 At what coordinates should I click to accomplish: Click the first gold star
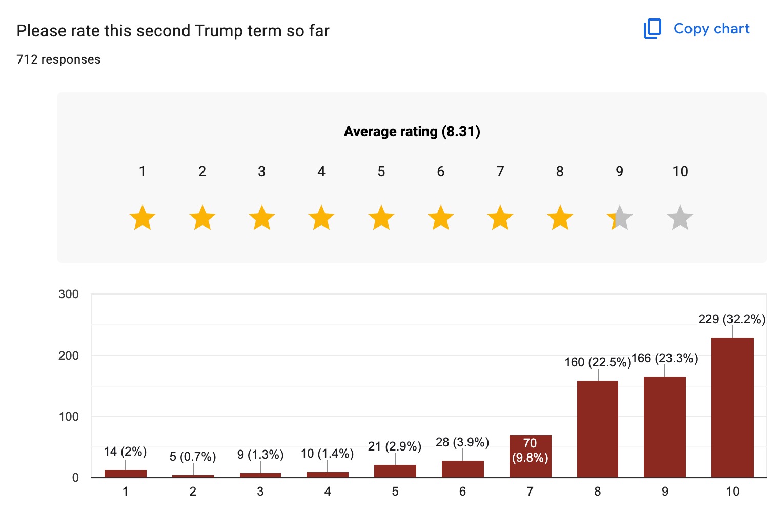click(x=143, y=218)
